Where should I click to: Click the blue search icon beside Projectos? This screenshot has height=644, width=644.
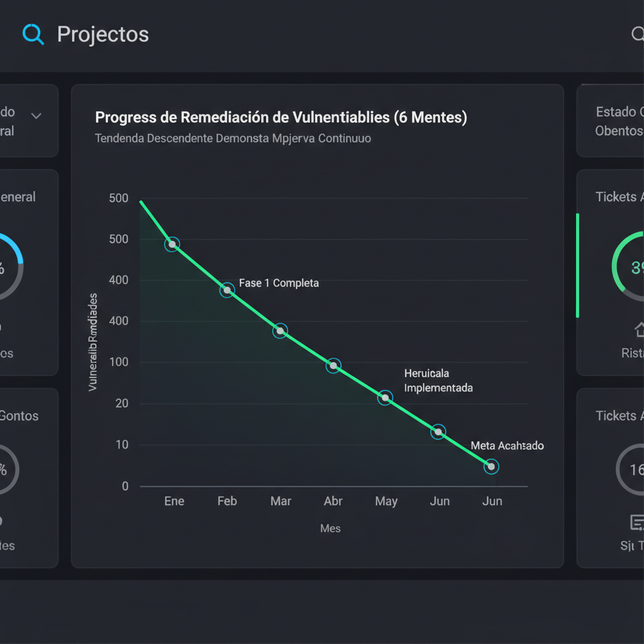(x=33, y=34)
